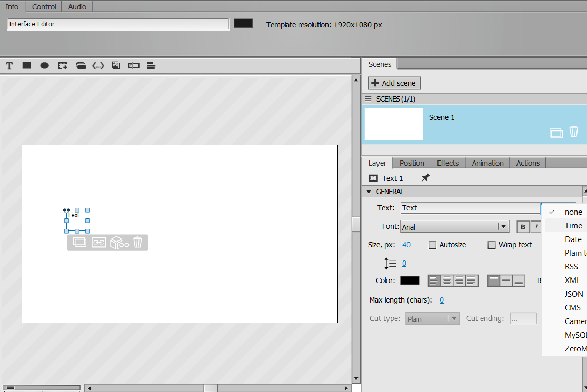Delete Scene 1 with the trash icon

click(x=573, y=132)
